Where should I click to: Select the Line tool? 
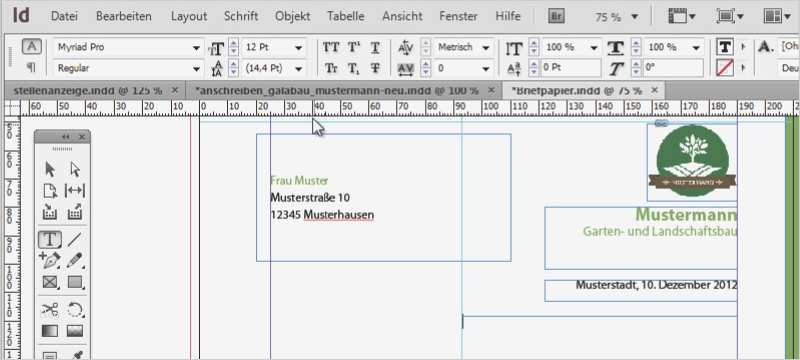click(75, 239)
